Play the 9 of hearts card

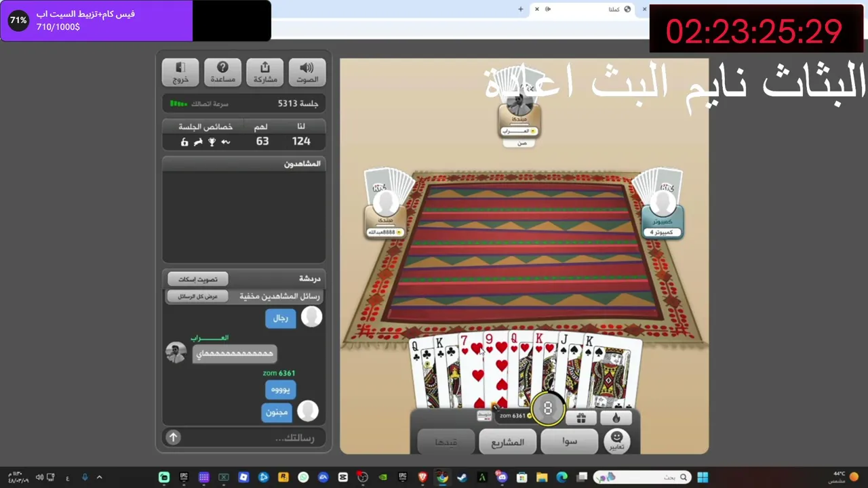496,371
